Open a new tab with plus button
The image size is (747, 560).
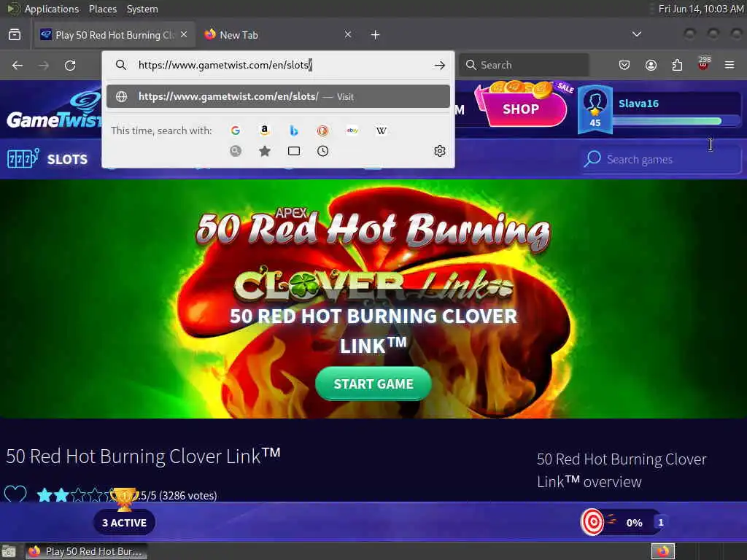(376, 35)
